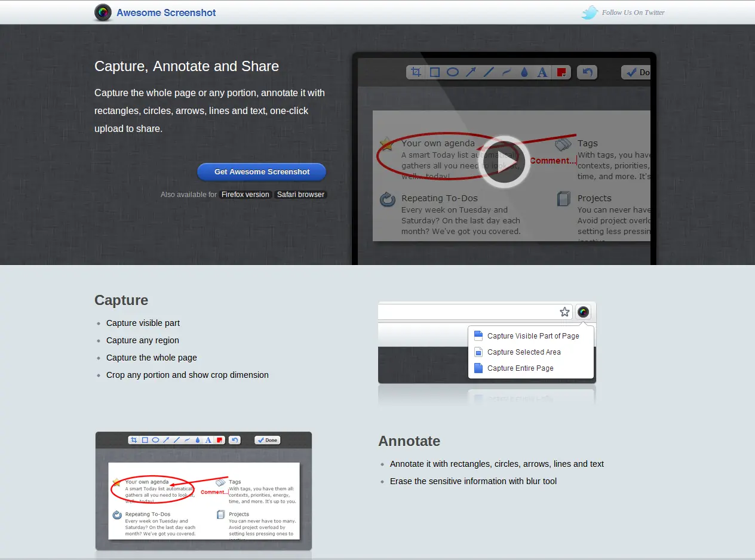Screen dimensions: 755x560
Task: Select the freehand curve tool in large video preview
Action: pos(507,72)
